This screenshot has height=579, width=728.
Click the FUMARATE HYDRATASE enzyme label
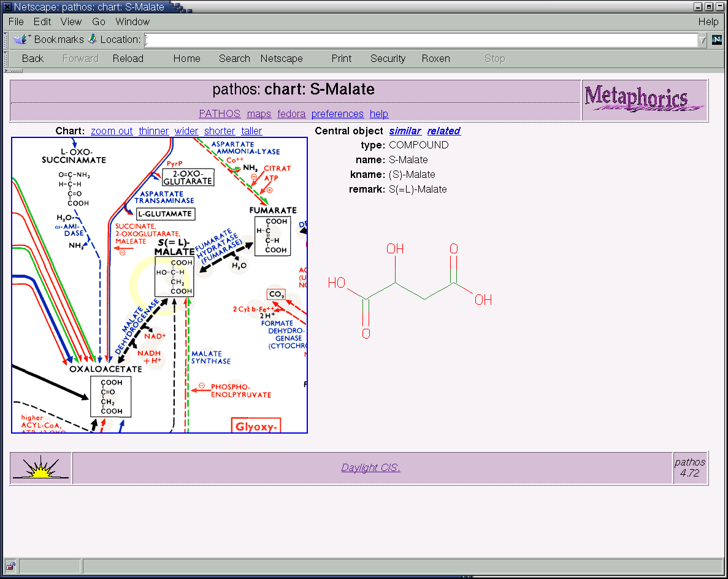219,246
